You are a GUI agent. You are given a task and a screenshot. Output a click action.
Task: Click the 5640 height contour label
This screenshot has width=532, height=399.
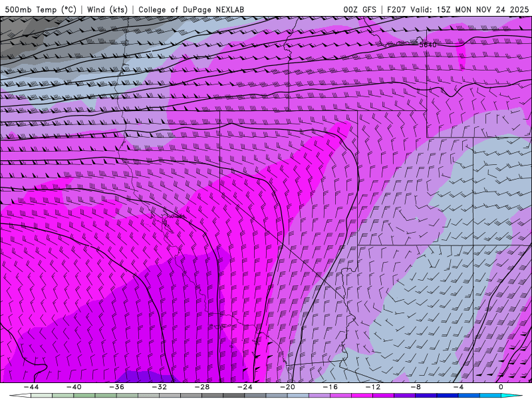pos(428,45)
